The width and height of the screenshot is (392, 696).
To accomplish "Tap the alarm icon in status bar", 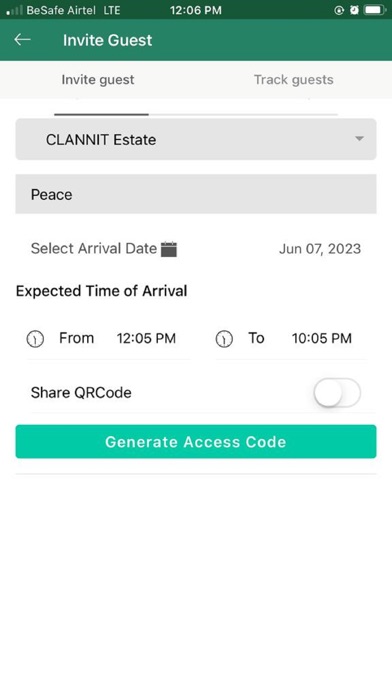I will (x=354, y=10).
